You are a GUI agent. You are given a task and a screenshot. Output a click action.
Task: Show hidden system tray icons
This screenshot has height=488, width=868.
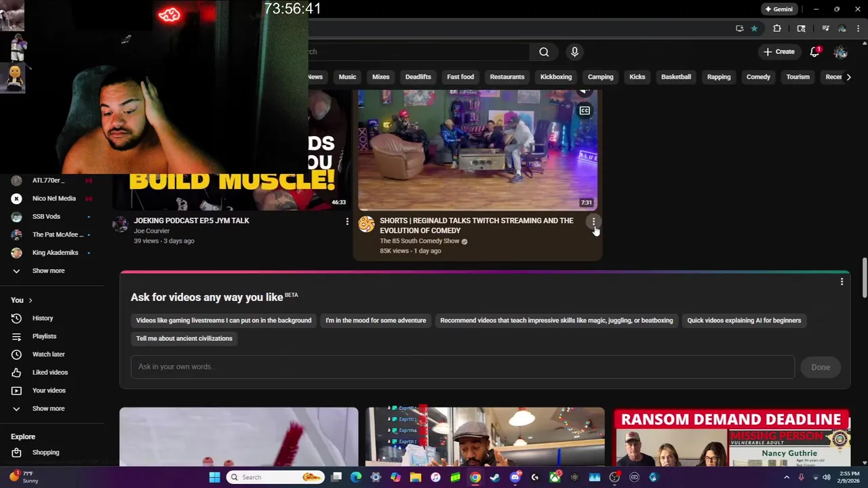point(787,477)
